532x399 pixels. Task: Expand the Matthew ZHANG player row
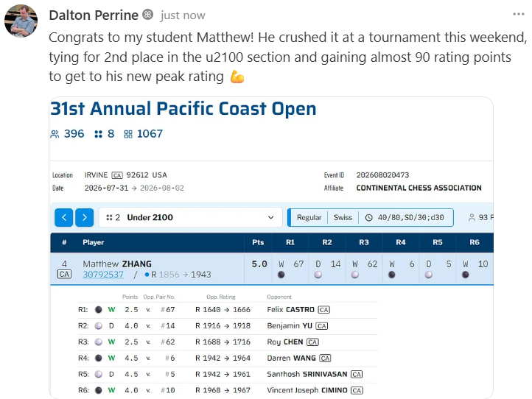pyautogui.click(x=272, y=269)
